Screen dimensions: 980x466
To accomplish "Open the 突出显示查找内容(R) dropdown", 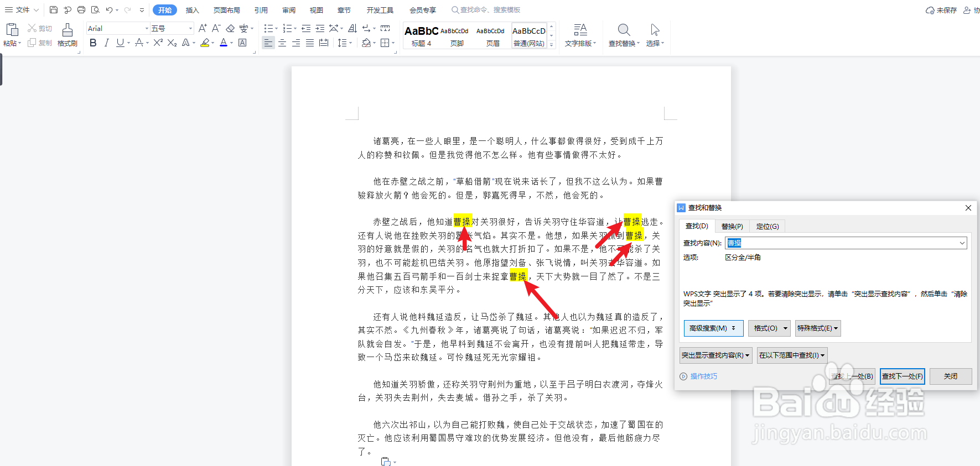I will pyautogui.click(x=715, y=355).
